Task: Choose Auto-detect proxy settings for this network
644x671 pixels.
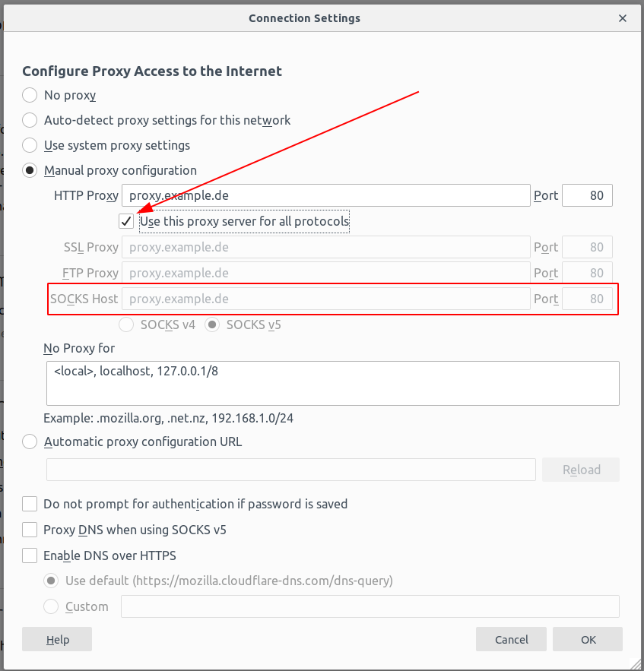Action: (29, 120)
